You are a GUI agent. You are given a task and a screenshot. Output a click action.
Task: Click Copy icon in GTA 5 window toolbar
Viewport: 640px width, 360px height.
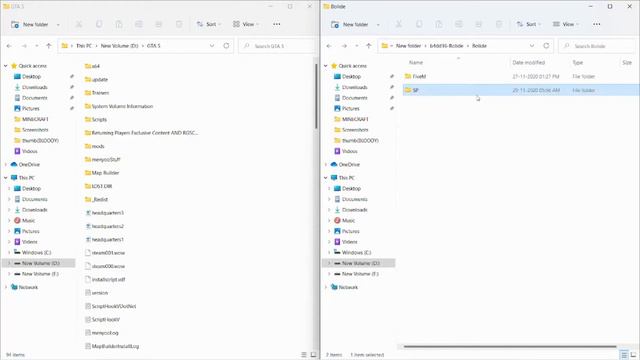(x=99, y=24)
